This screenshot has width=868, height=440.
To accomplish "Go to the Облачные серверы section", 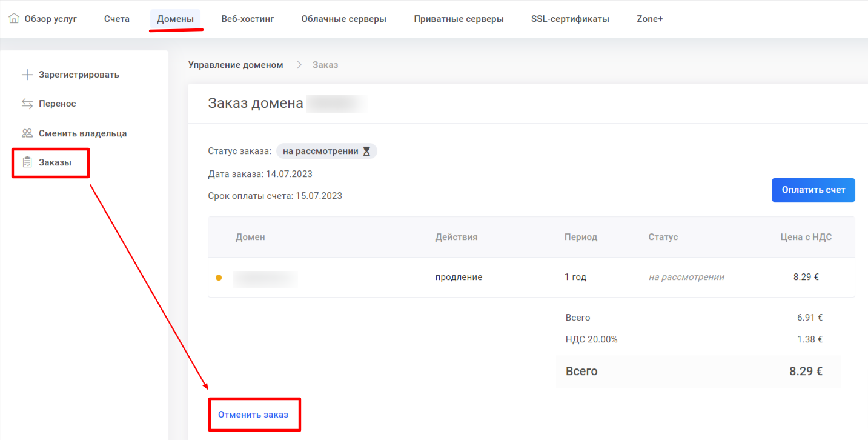I will [x=343, y=19].
